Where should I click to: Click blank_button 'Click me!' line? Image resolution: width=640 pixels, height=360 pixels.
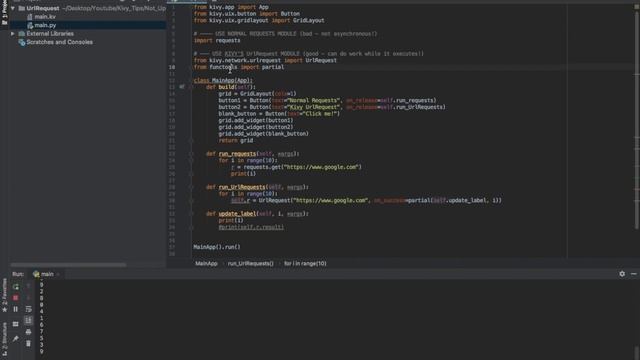pyautogui.click(x=279, y=114)
